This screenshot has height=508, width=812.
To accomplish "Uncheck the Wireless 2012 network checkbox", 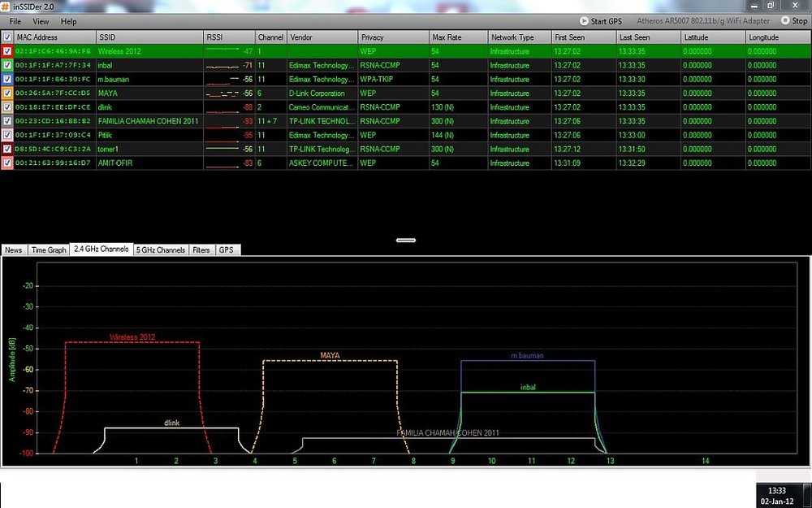I will click(x=7, y=51).
